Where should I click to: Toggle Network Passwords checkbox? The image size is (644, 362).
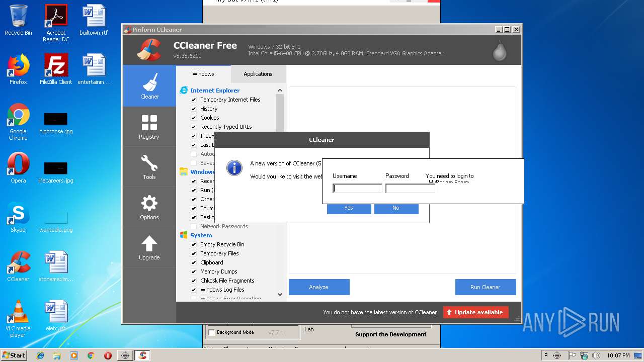click(x=194, y=226)
